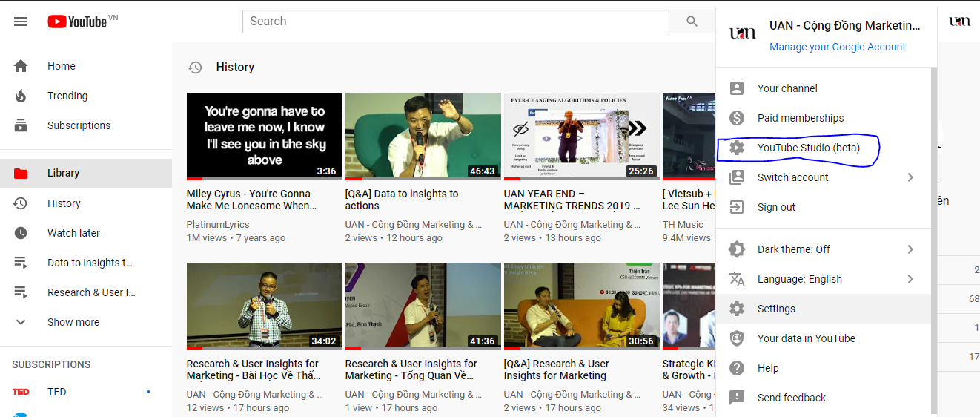
Task: Click the Watch later clock icon
Action: point(21,233)
